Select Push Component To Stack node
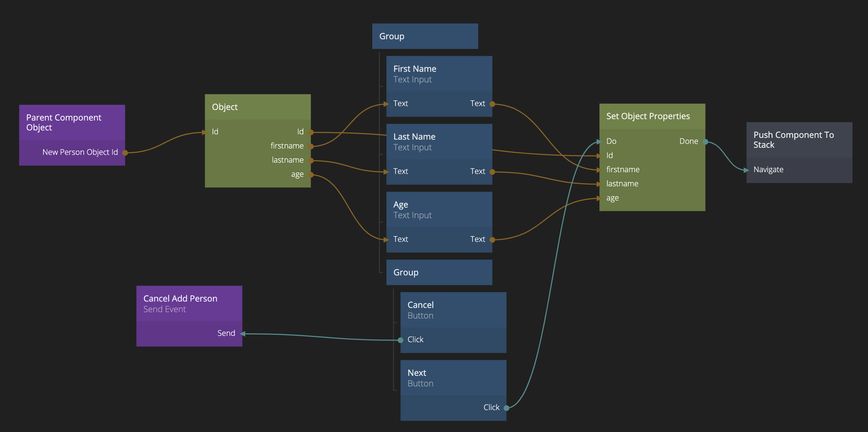 [799, 140]
